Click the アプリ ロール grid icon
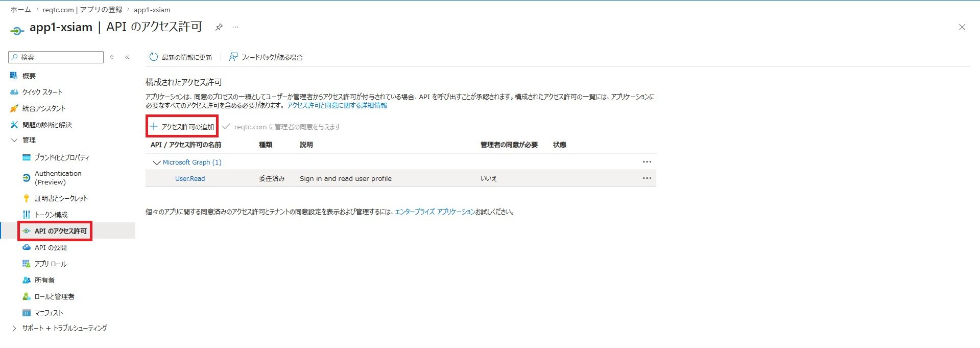The width and height of the screenshot is (980, 348). [27, 264]
